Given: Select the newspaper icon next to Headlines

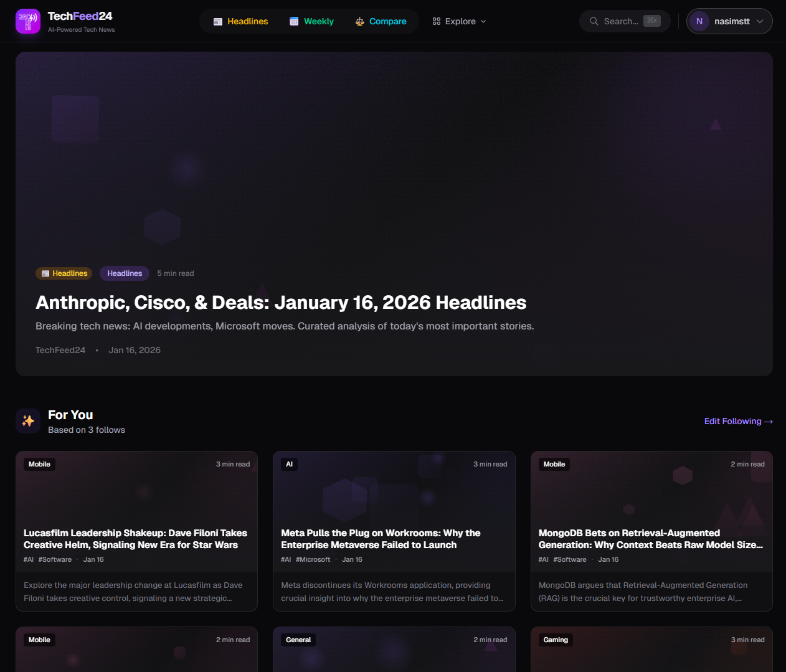Looking at the screenshot, I should 217,21.
